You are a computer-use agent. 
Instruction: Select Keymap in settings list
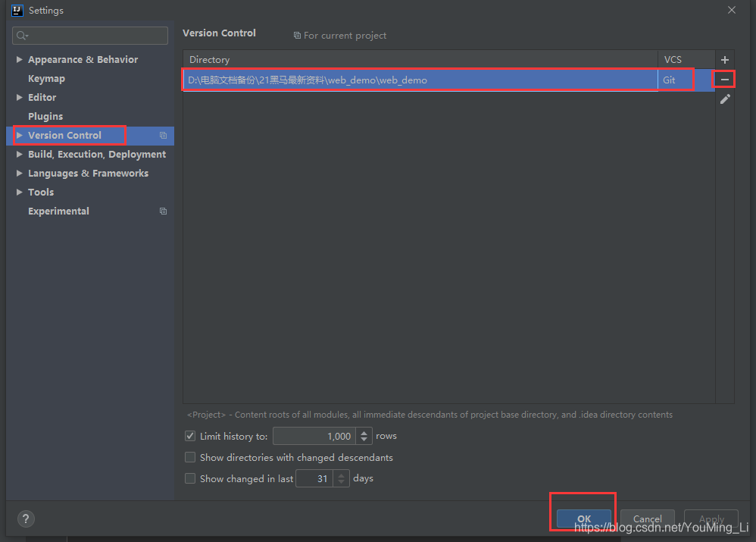tap(46, 79)
